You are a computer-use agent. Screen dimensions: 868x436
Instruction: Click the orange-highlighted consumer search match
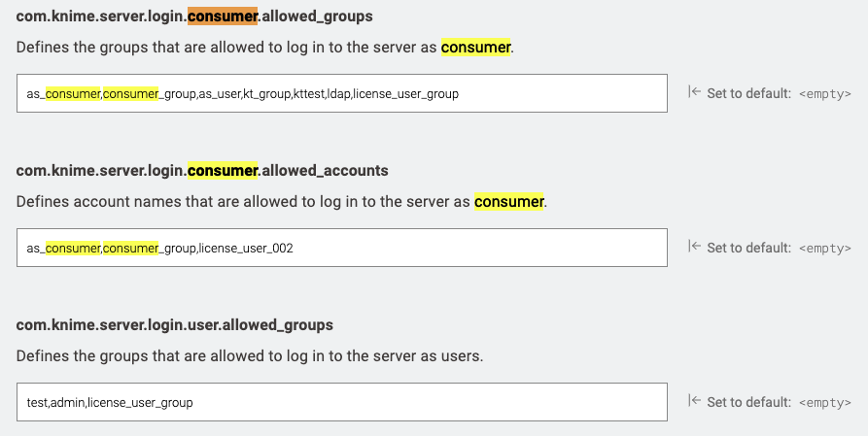tap(223, 17)
